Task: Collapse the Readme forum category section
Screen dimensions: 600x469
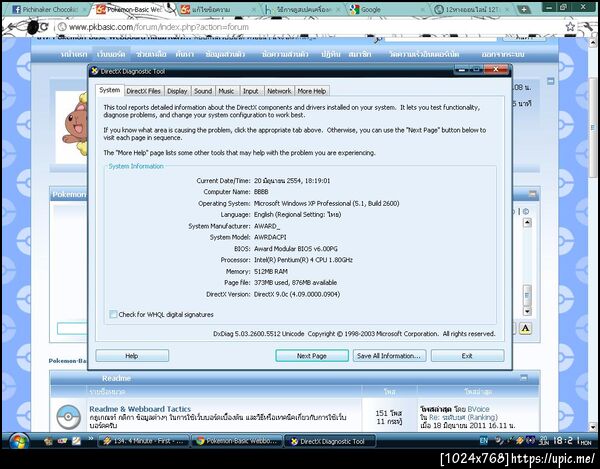Action: [x=524, y=378]
